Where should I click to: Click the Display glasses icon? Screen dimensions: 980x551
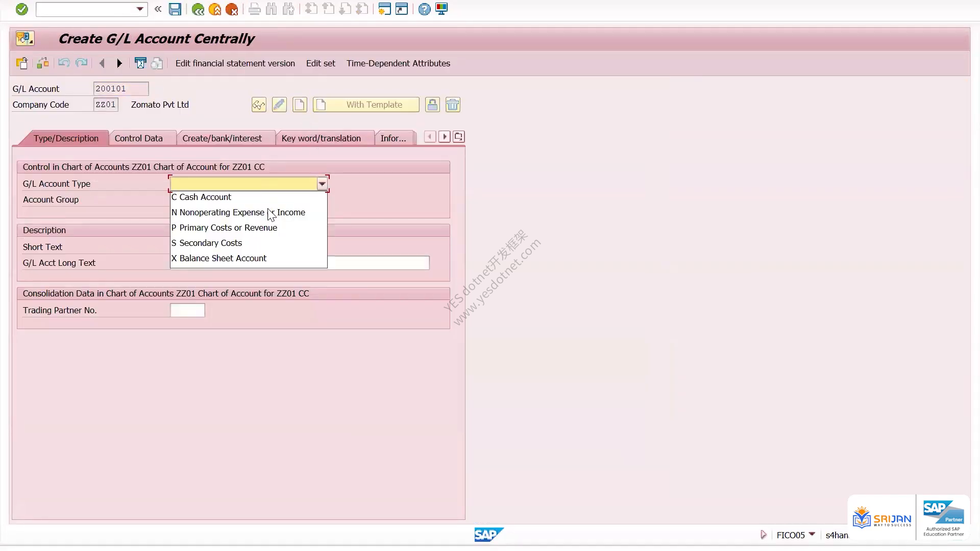(259, 105)
